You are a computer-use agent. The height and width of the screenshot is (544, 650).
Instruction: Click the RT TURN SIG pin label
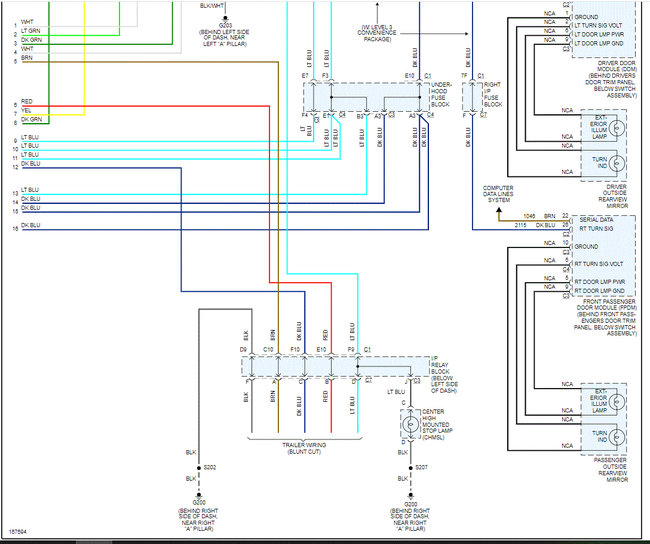pos(596,228)
